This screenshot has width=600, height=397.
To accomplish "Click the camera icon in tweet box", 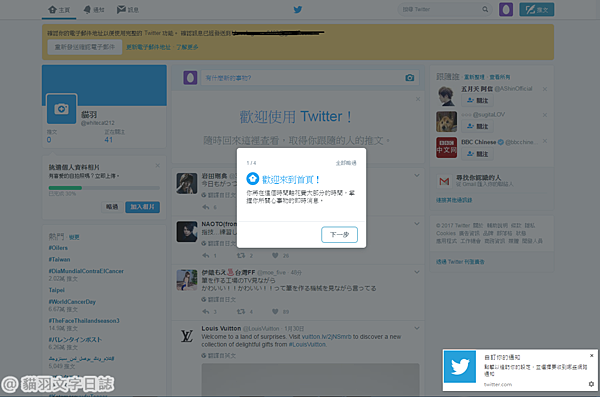I will (409, 78).
